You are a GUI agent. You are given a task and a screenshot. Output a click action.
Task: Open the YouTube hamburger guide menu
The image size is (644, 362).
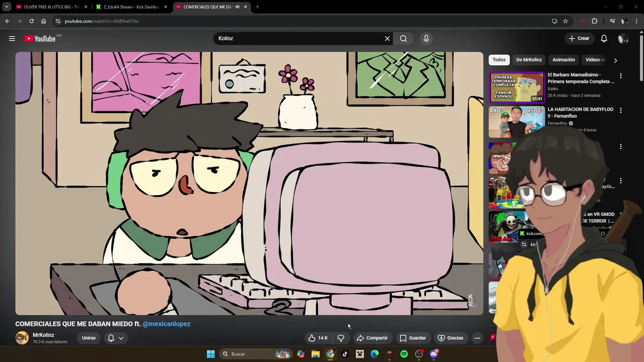(x=12, y=39)
